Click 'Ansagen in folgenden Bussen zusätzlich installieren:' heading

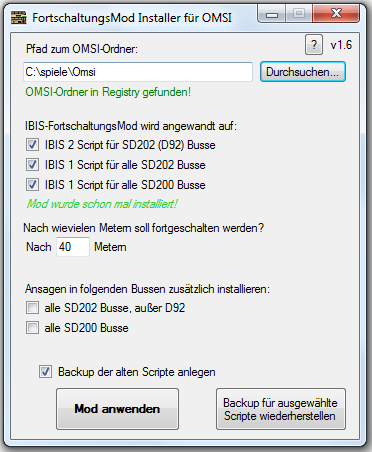[147, 289]
